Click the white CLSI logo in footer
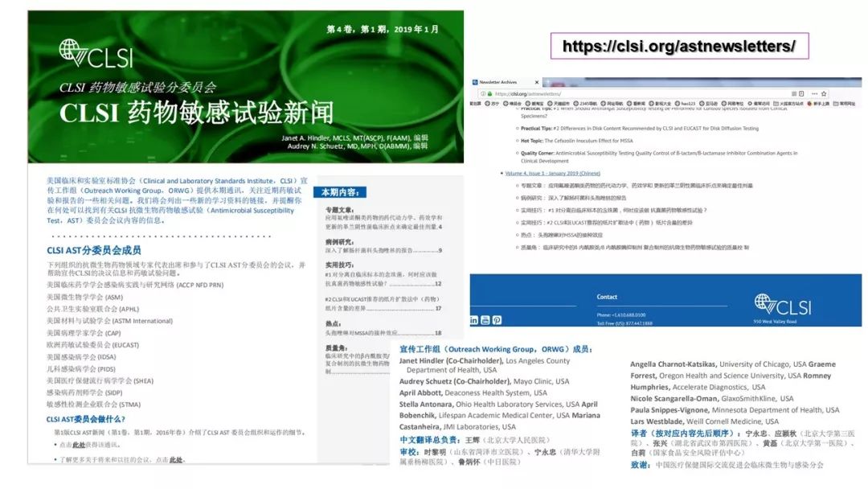The image size is (868, 489). (782, 304)
